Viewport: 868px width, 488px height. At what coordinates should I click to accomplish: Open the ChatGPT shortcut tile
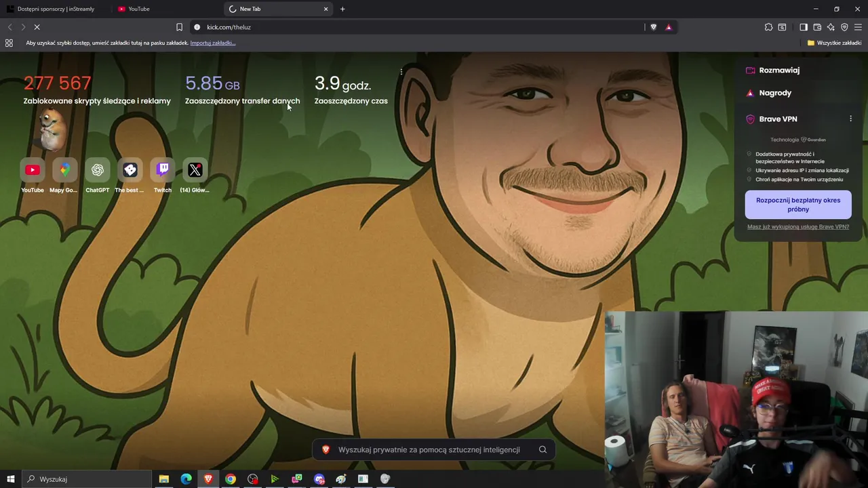click(x=98, y=176)
